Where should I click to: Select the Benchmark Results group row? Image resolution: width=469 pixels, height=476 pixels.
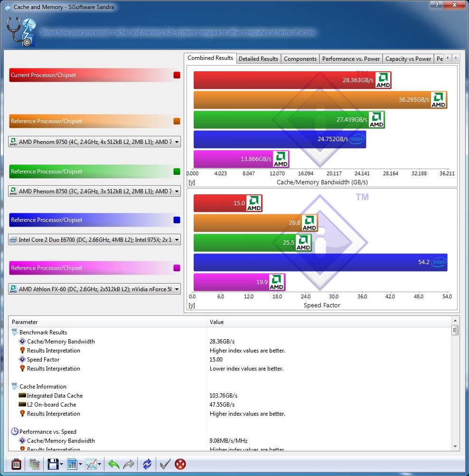click(230, 333)
